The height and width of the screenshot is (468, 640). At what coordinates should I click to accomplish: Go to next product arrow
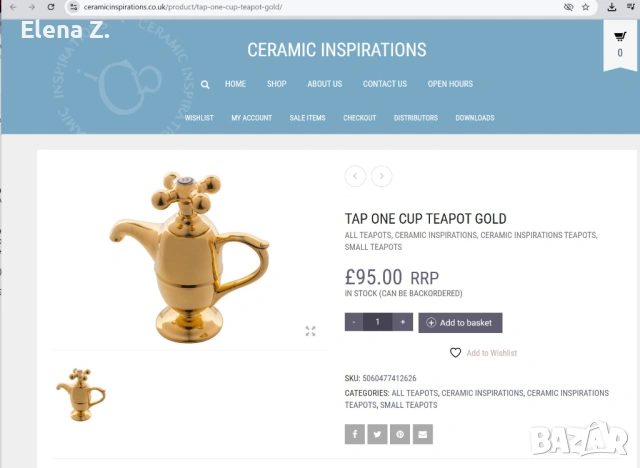point(382,176)
